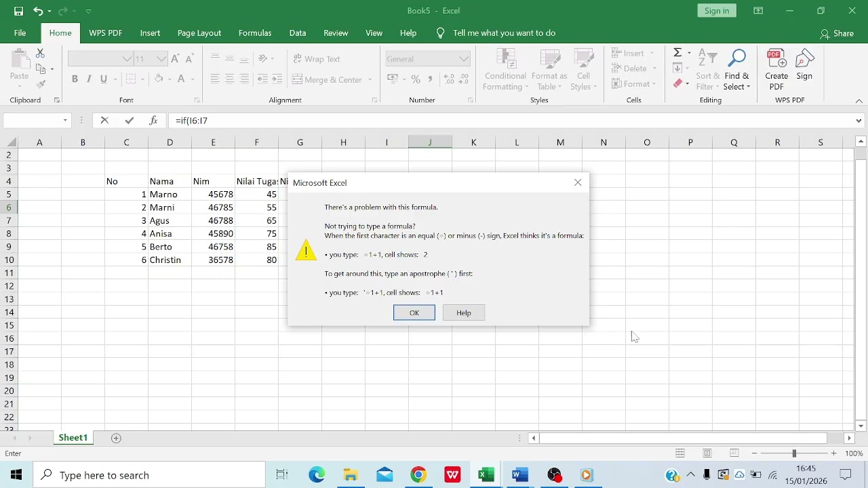Image resolution: width=868 pixels, height=488 pixels.
Task: Align text to the left
Action: tap(215, 79)
